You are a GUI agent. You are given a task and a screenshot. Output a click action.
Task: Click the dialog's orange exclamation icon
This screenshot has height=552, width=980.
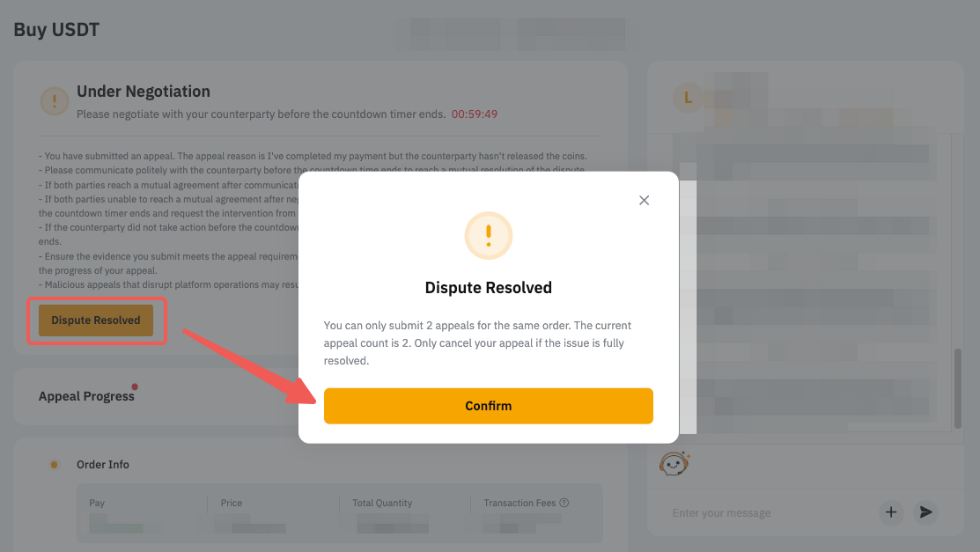[x=488, y=236]
